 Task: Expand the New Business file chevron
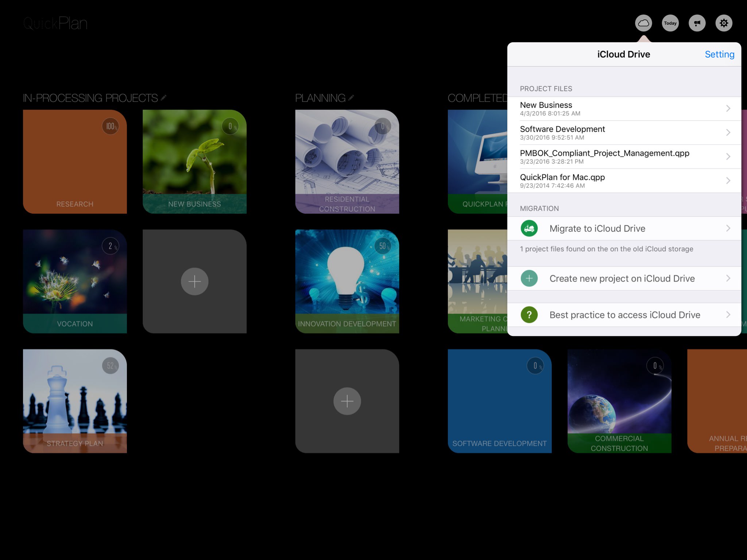click(728, 108)
